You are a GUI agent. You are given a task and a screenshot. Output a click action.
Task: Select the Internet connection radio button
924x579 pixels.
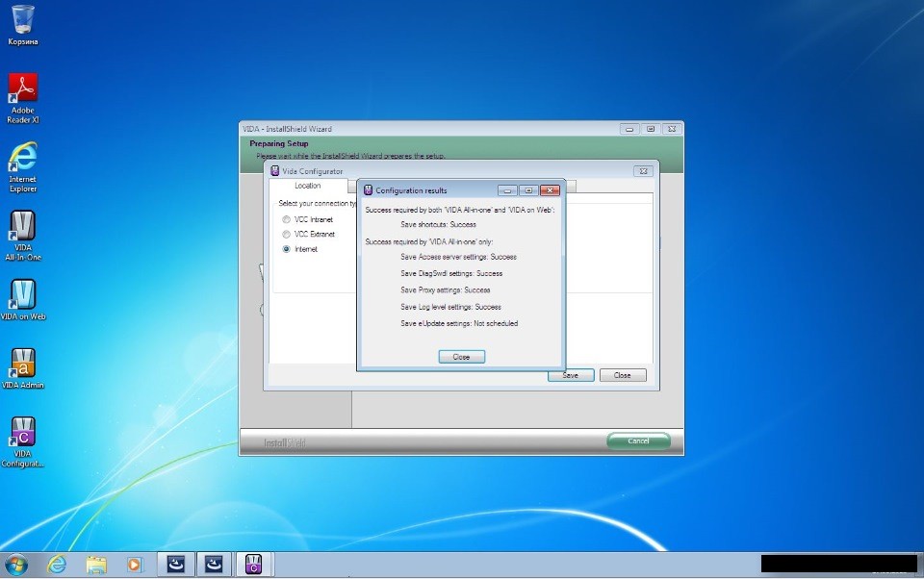287,249
